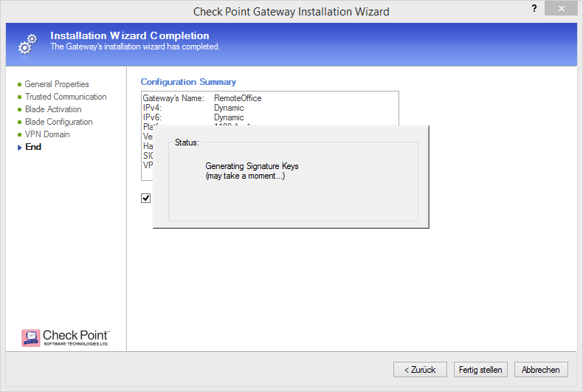Click the Generating Signature Keys status message

tap(252, 167)
